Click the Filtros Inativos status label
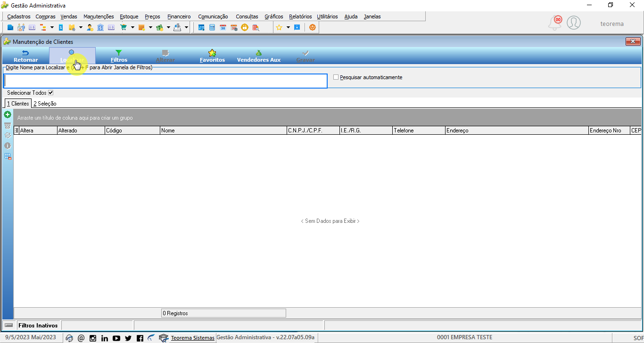 [38, 326]
